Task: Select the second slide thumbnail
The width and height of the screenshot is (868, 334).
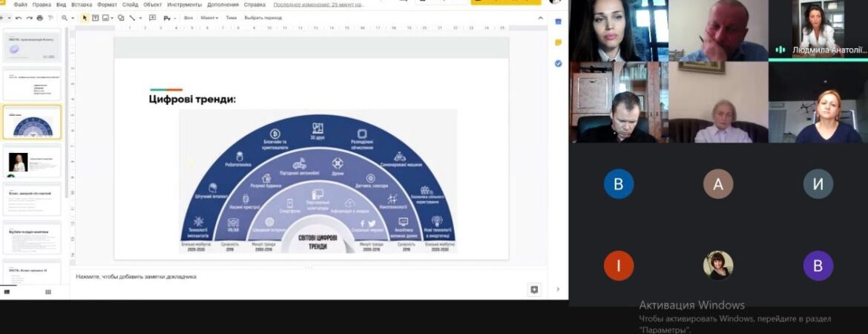Action: click(32, 84)
